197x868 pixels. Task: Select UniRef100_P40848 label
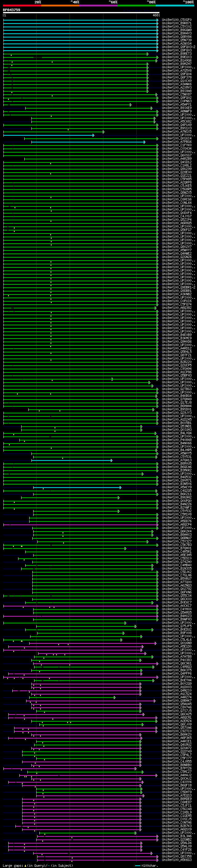(177, 440)
